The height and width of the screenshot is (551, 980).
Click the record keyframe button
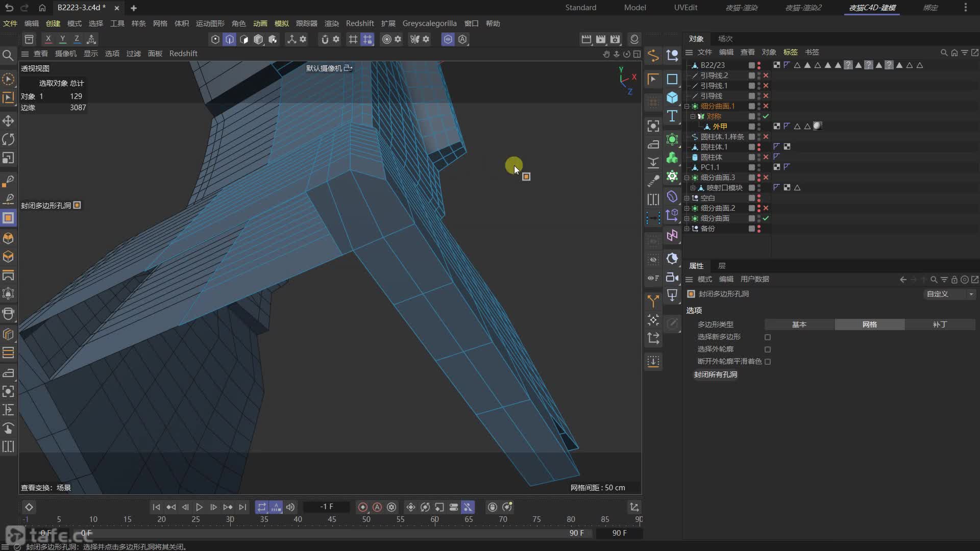[x=363, y=507]
